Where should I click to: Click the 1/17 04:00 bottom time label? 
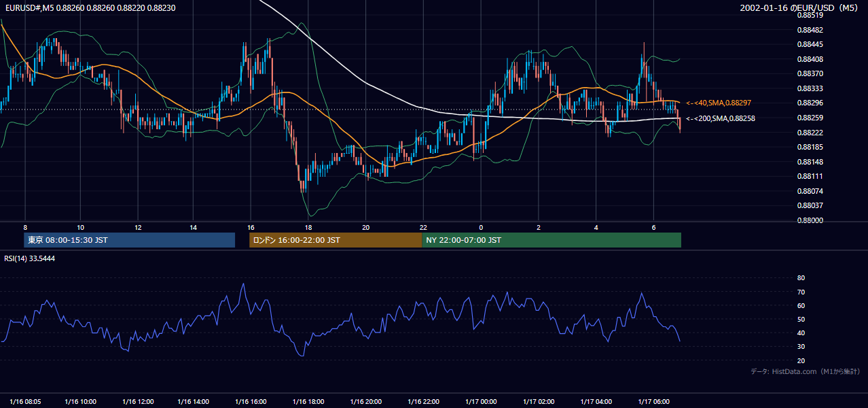point(596,401)
